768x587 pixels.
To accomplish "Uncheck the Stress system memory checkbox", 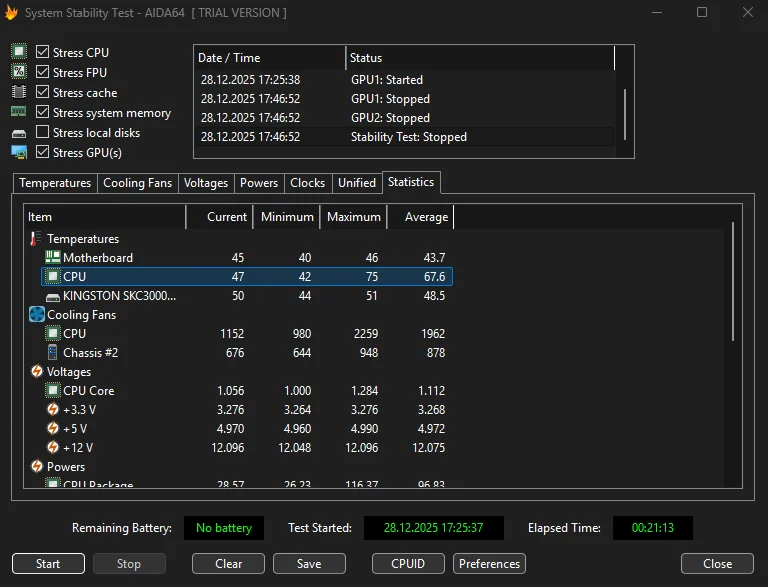I will (43, 112).
